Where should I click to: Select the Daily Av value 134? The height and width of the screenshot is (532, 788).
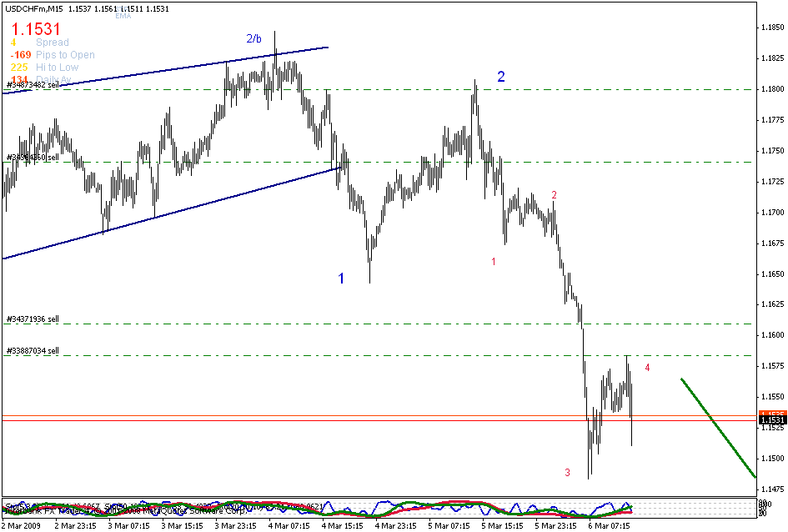18,78
